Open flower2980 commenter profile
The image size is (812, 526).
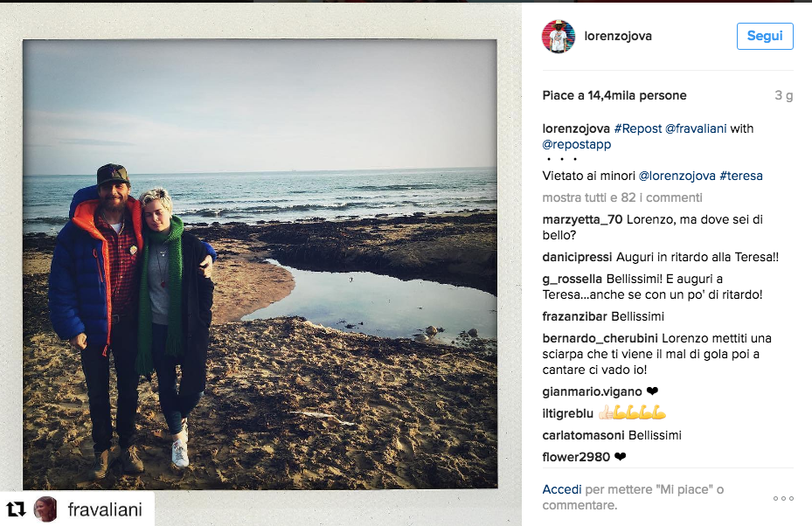pos(576,457)
